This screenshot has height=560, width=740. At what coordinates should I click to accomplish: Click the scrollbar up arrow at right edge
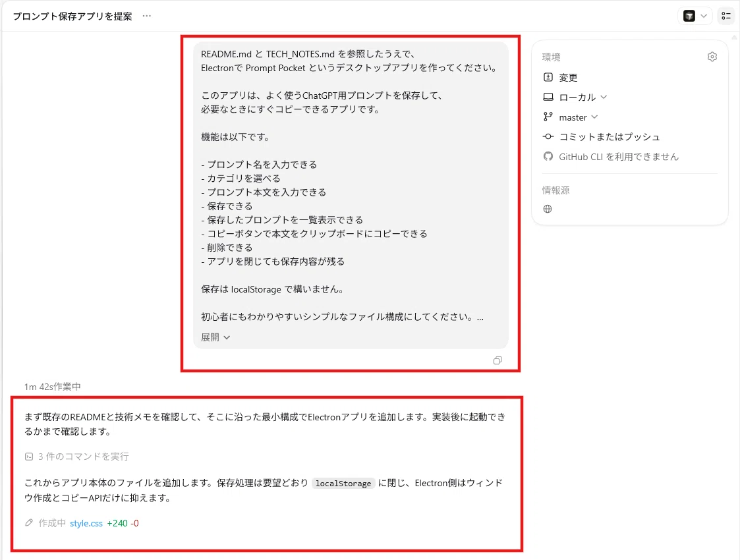[x=734, y=37]
